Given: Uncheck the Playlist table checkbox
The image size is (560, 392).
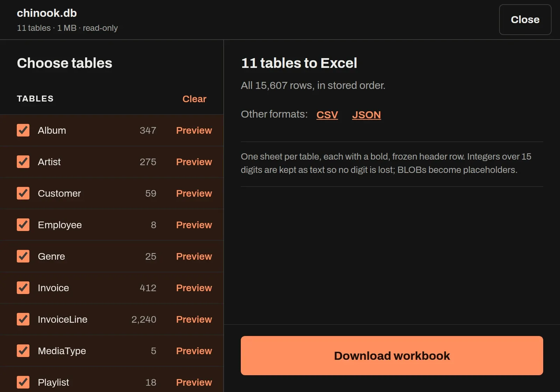Looking at the screenshot, I should [x=23, y=382].
